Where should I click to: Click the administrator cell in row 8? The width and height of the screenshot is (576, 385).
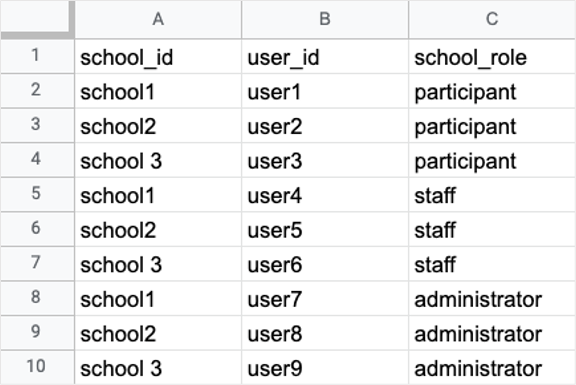click(x=492, y=298)
